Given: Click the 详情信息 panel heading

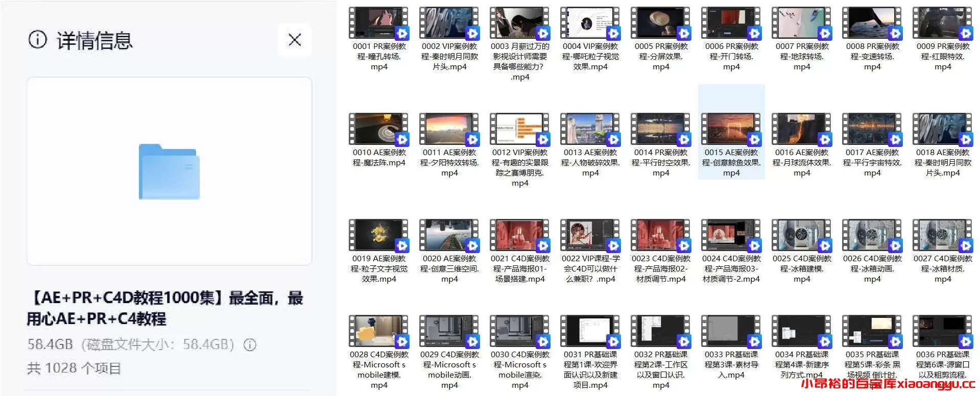Looking at the screenshot, I should click(x=94, y=40).
